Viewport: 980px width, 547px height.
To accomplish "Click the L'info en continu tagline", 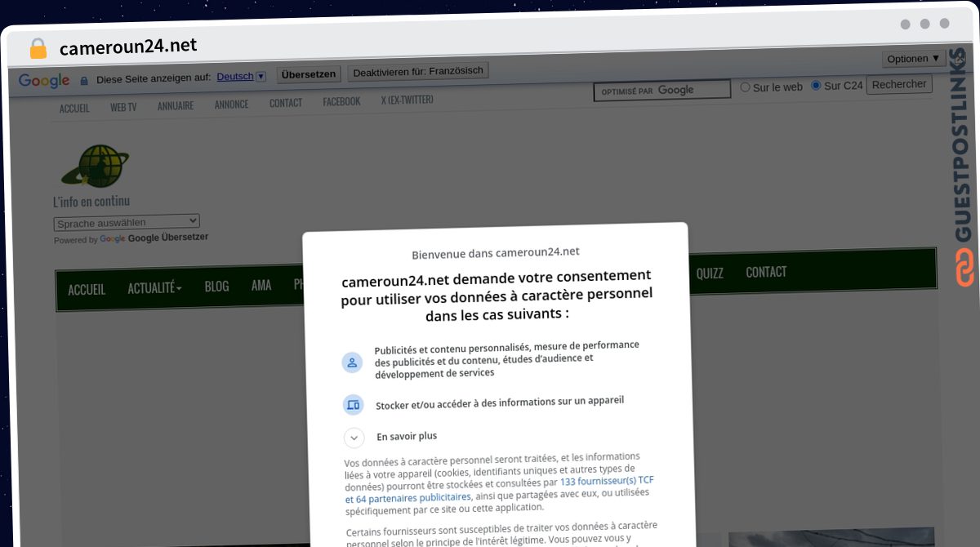I will 91,202.
